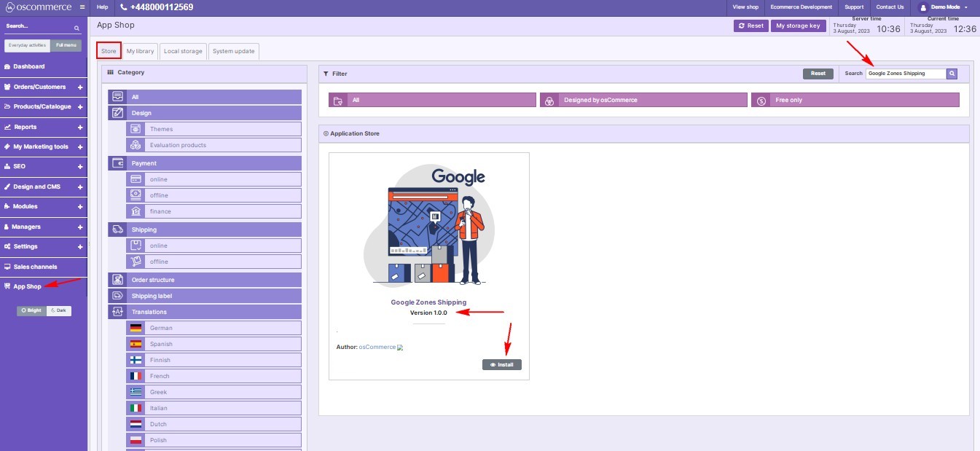Click the Order structure icon
Viewport: 980px width, 451px height.
(117, 280)
